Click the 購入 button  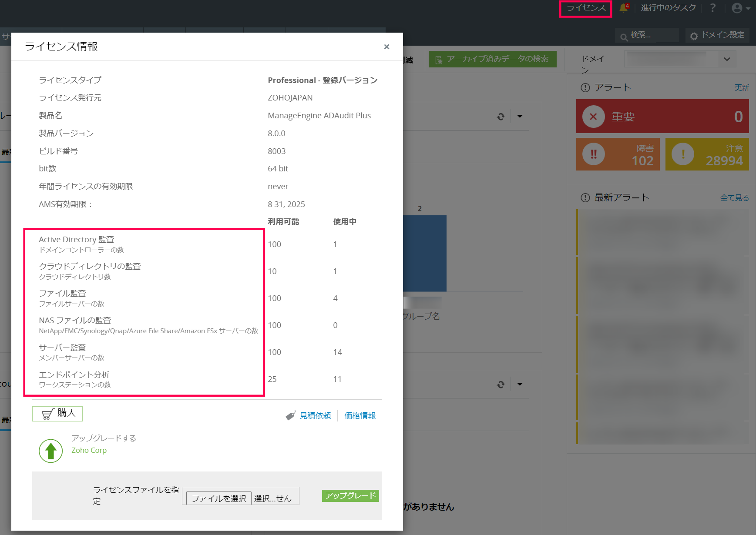click(57, 414)
